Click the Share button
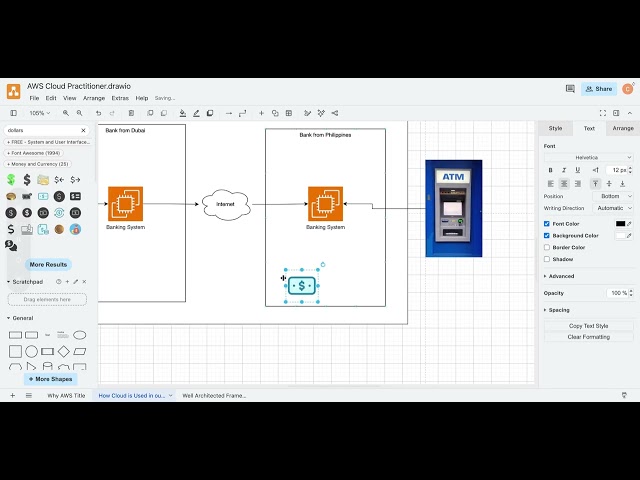640x480 pixels. (x=599, y=89)
